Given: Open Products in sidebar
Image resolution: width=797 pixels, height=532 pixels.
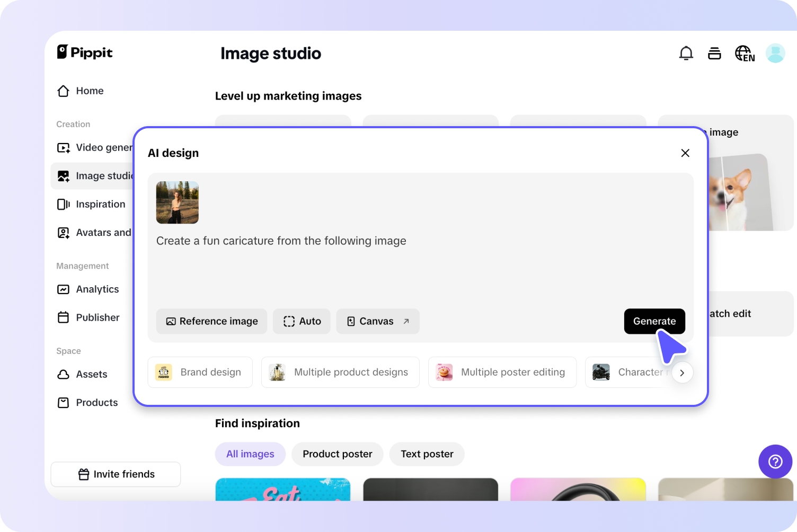Looking at the screenshot, I should pos(88,403).
